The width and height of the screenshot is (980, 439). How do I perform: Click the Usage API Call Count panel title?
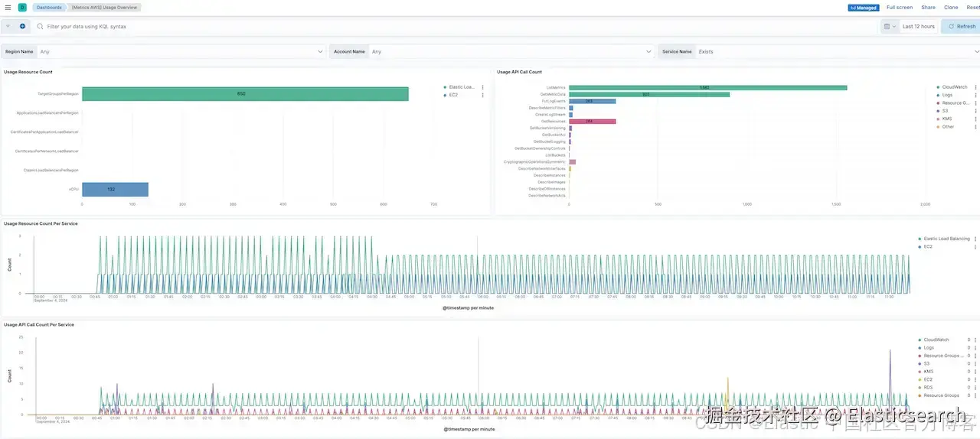coord(519,72)
